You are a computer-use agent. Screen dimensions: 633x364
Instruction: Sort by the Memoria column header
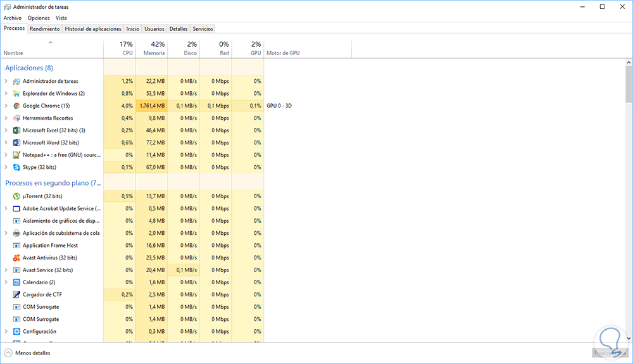point(152,48)
